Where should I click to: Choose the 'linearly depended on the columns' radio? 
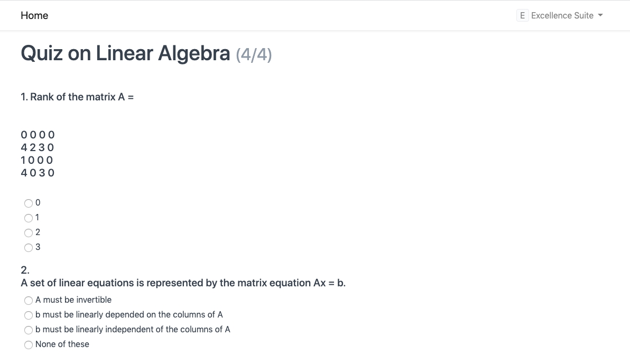29,315
